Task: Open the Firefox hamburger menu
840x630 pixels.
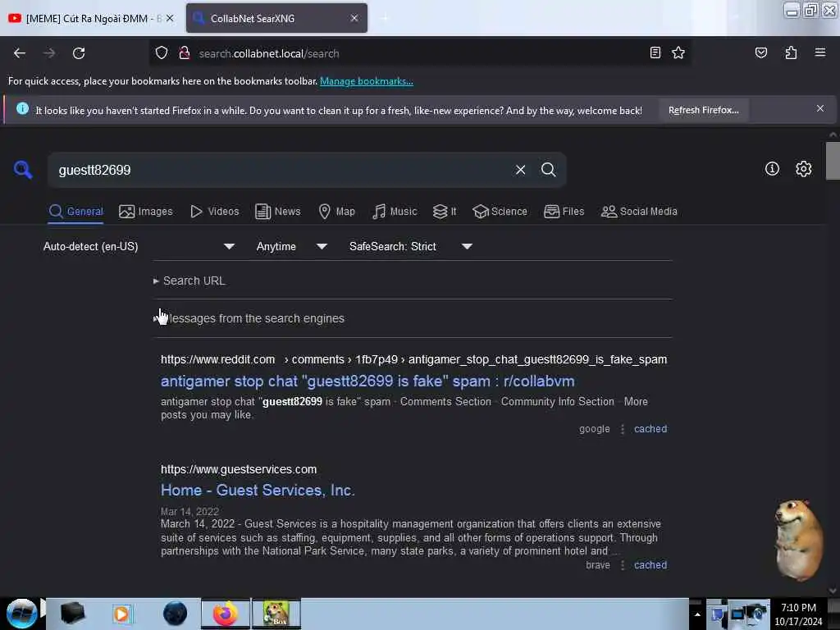Action: point(819,52)
